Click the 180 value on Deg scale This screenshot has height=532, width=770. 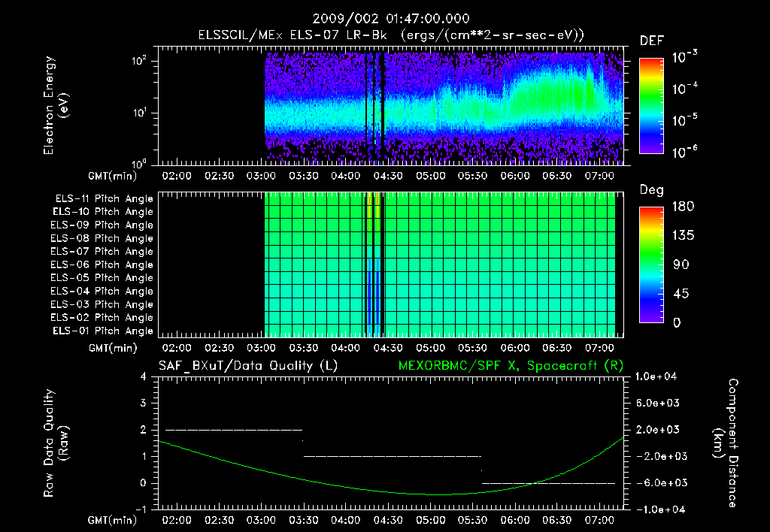[684, 207]
